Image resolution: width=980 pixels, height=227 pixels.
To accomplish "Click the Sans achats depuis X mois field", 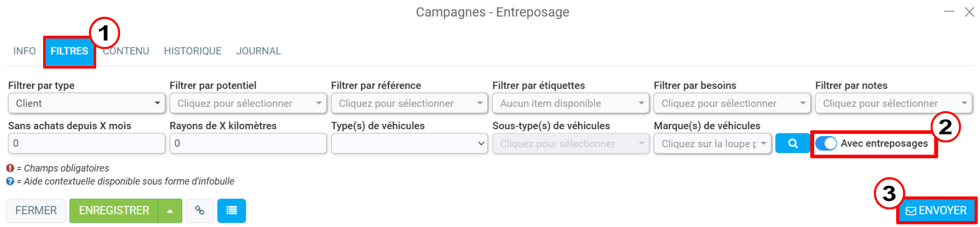I will [x=86, y=144].
